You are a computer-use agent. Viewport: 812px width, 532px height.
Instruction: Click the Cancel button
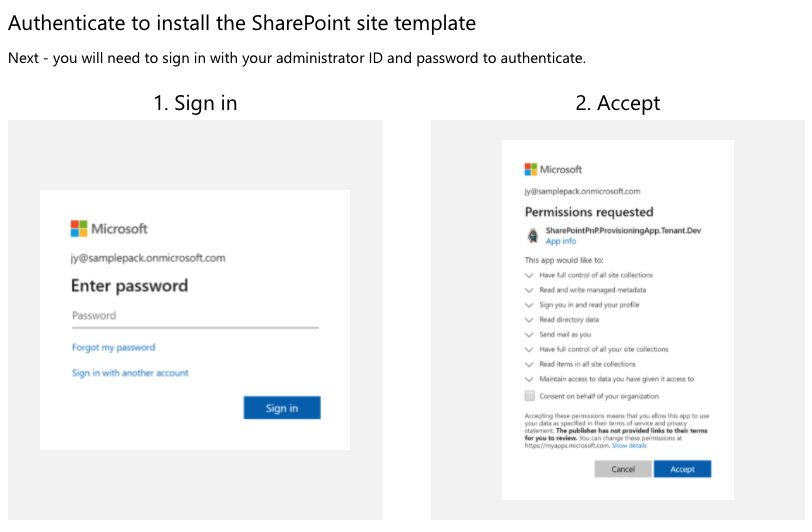[x=622, y=469]
